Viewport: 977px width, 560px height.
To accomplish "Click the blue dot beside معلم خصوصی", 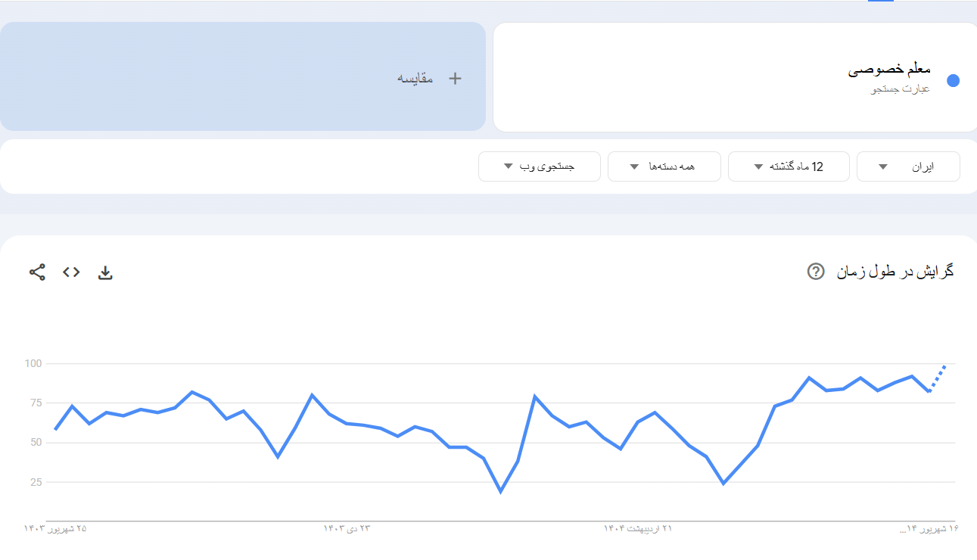I will (x=953, y=81).
